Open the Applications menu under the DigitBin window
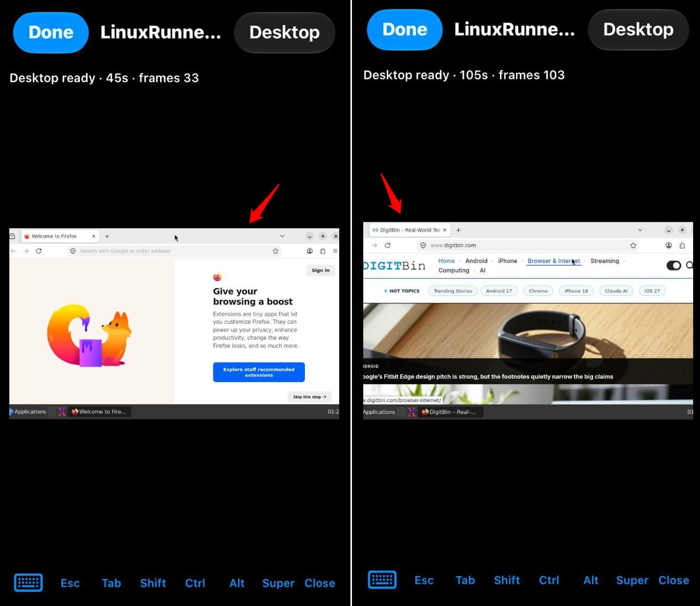The image size is (700, 606). [x=379, y=412]
